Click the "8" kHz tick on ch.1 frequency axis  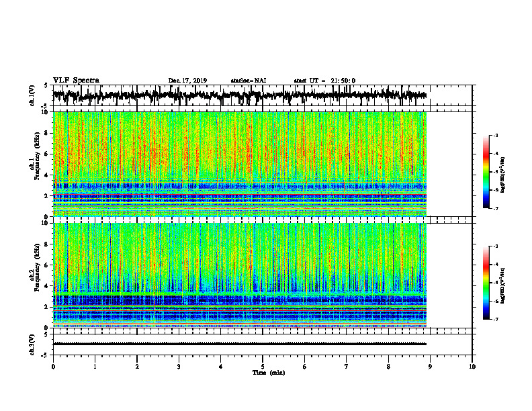pyautogui.click(x=47, y=133)
